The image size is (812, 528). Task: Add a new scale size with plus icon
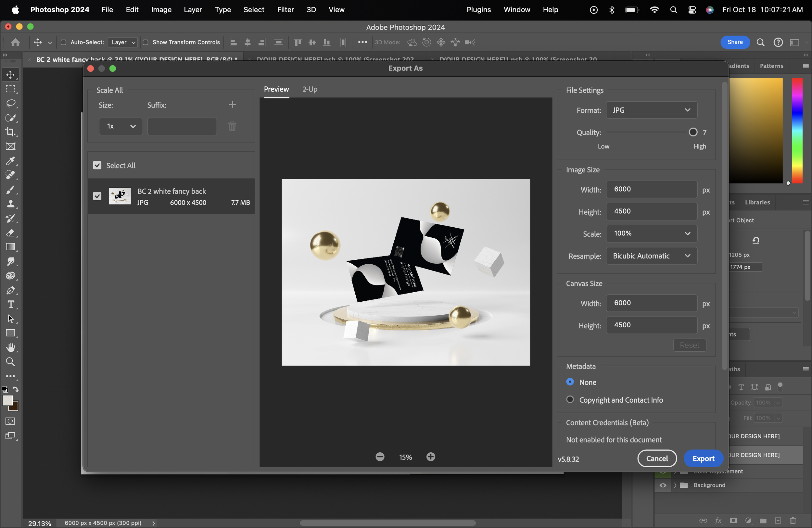[x=232, y=104]
